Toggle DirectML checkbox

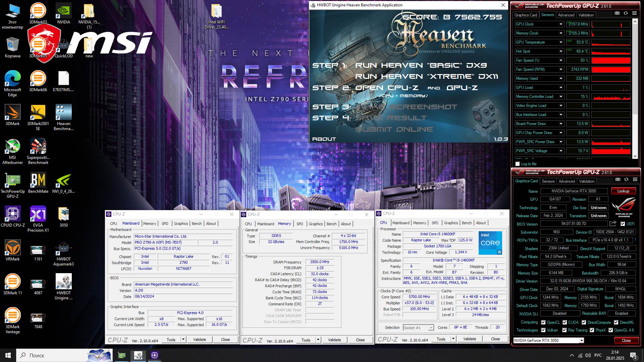(616, 322)
